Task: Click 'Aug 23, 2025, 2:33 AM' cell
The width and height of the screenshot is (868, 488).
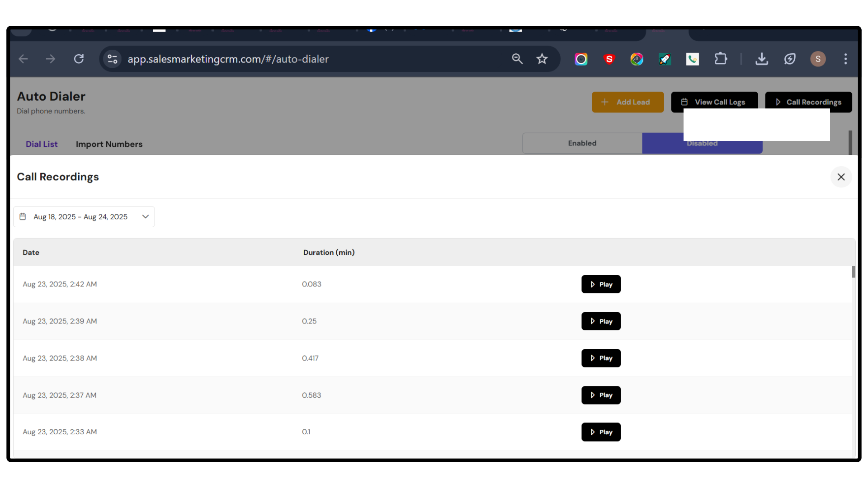Action: point(60,432)
